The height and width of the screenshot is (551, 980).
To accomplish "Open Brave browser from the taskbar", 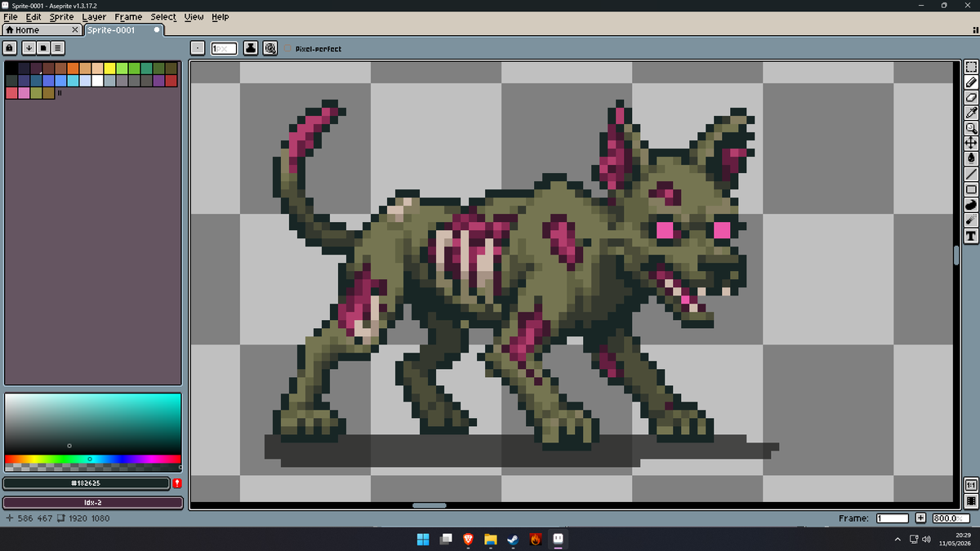I will tap(468, 539).
